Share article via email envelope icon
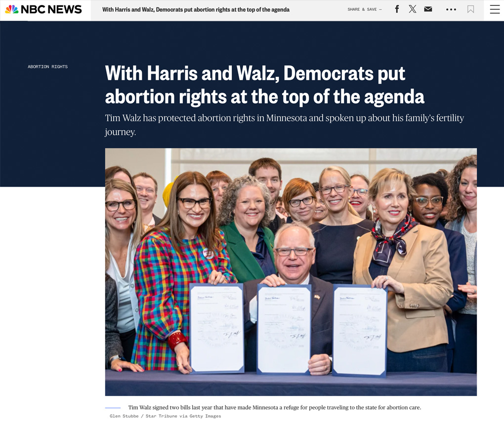The height and width of the screenshot is (427, 504). [x=428, y=9]
